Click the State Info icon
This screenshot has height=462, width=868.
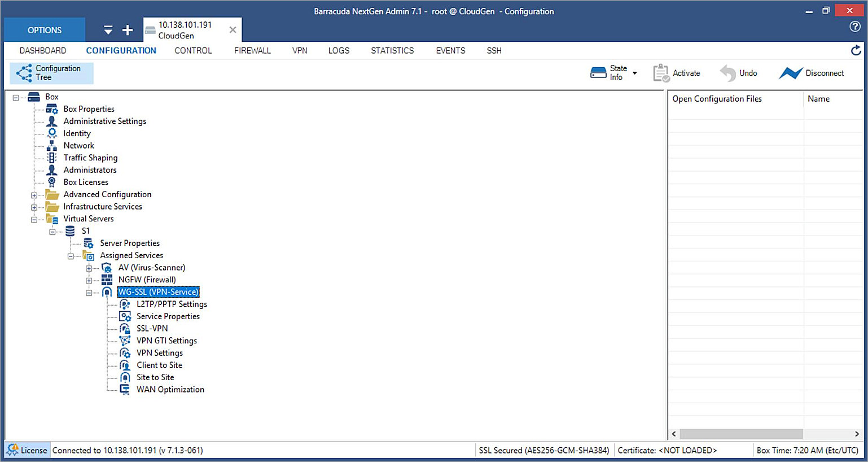point(599,72)
